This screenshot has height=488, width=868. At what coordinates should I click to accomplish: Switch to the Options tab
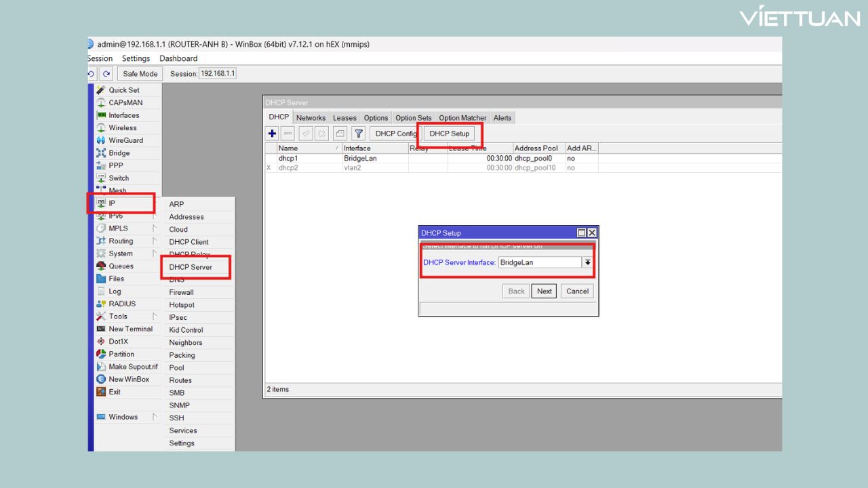[x=376, y=118]
